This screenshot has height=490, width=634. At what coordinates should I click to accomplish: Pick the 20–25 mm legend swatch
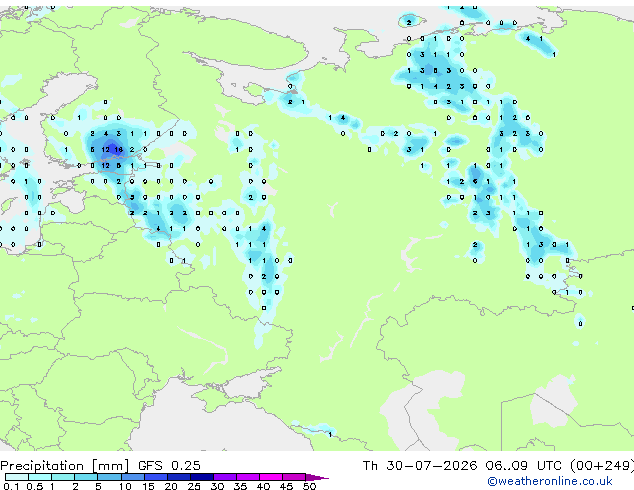[178, 477]
